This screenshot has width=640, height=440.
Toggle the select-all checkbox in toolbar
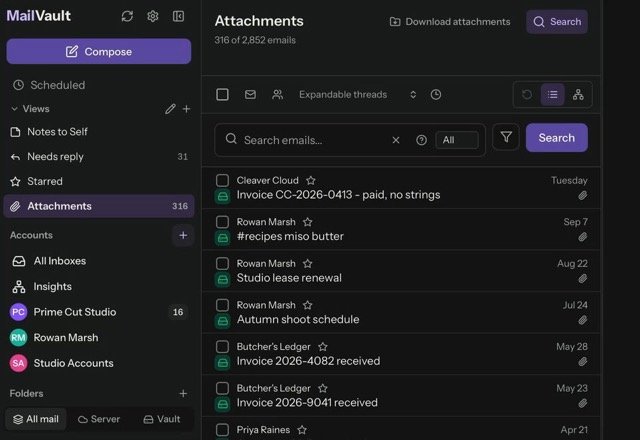click(222, 95)
